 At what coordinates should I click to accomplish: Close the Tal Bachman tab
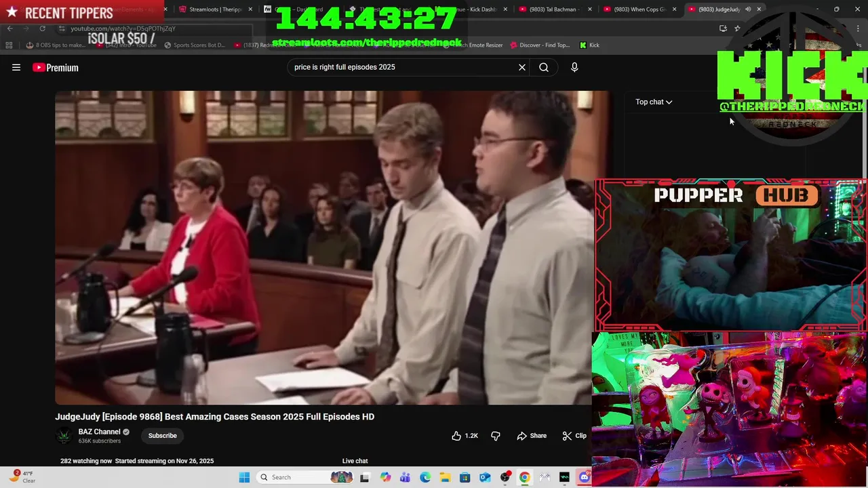pos(589,9)
